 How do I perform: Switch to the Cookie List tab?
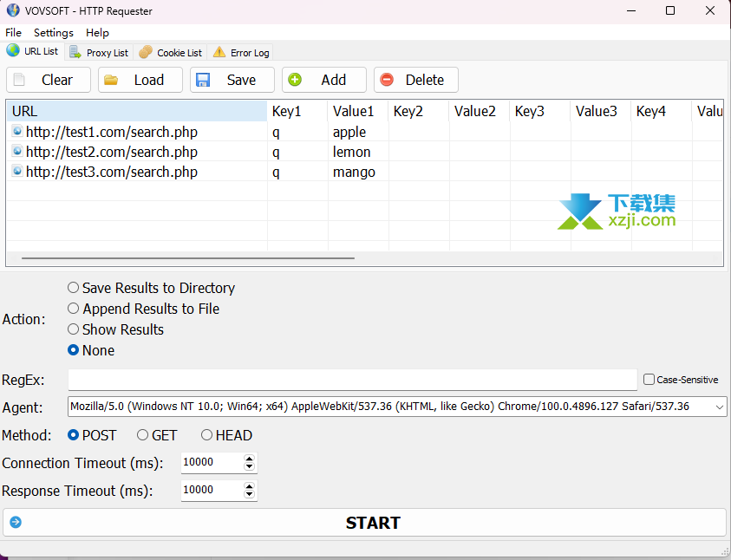pos(171,52)
